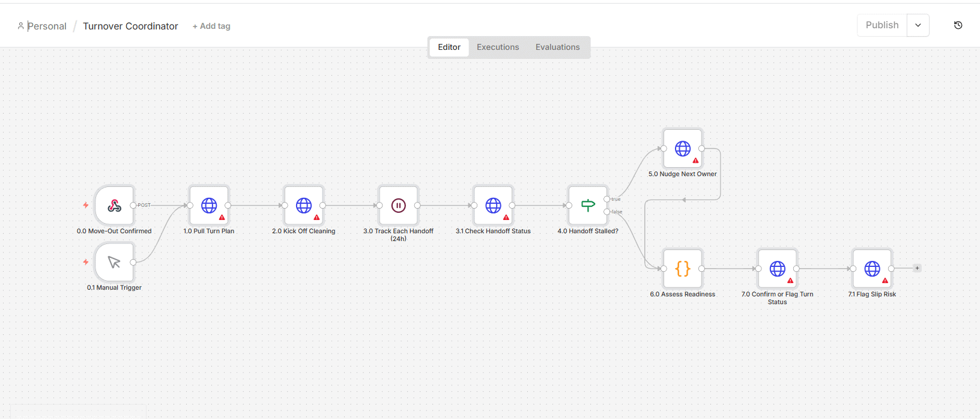This screenshot has height=419, width=980.
Task: Switch to the Executions tab
Action: pyautogui.click(x=498, y=47)
